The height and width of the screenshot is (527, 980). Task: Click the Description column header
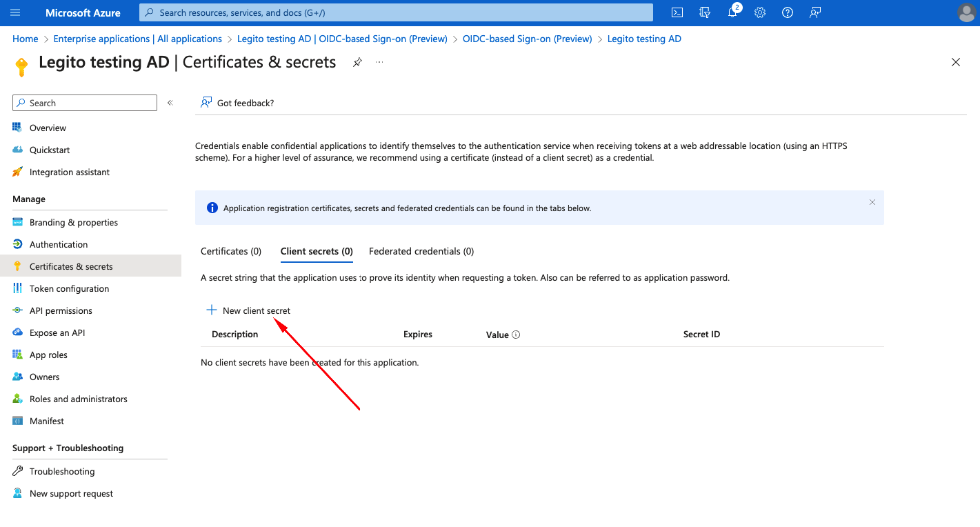[235, 334]
